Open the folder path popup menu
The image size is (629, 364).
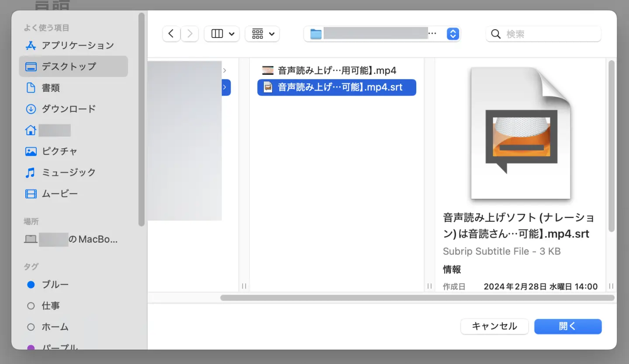click(x=452, y=34)
